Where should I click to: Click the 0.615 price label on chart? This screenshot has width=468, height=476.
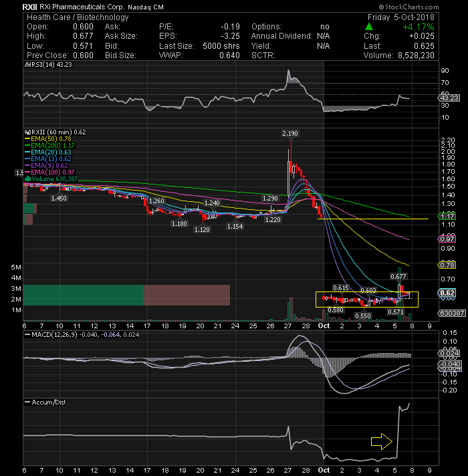(341, 288)
